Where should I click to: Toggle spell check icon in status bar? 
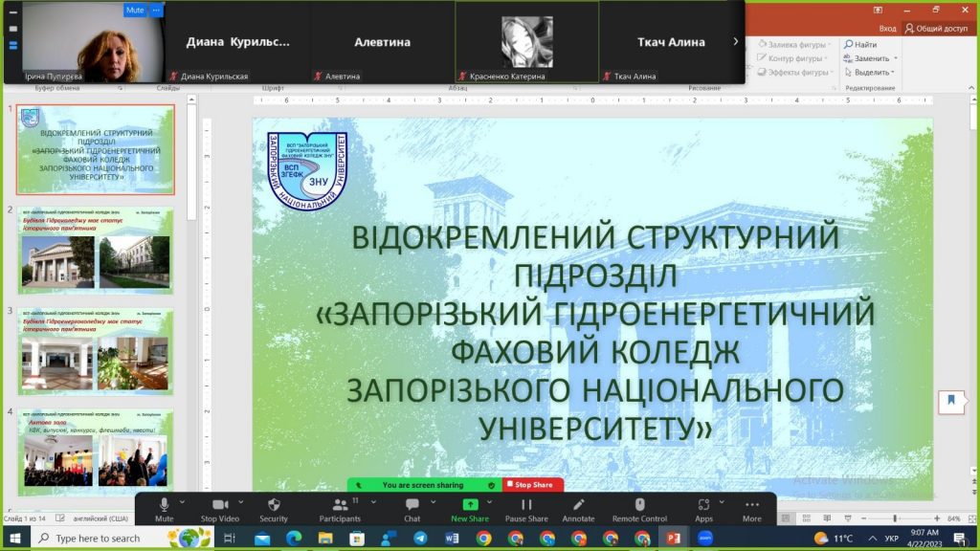(x=60, y=518)
